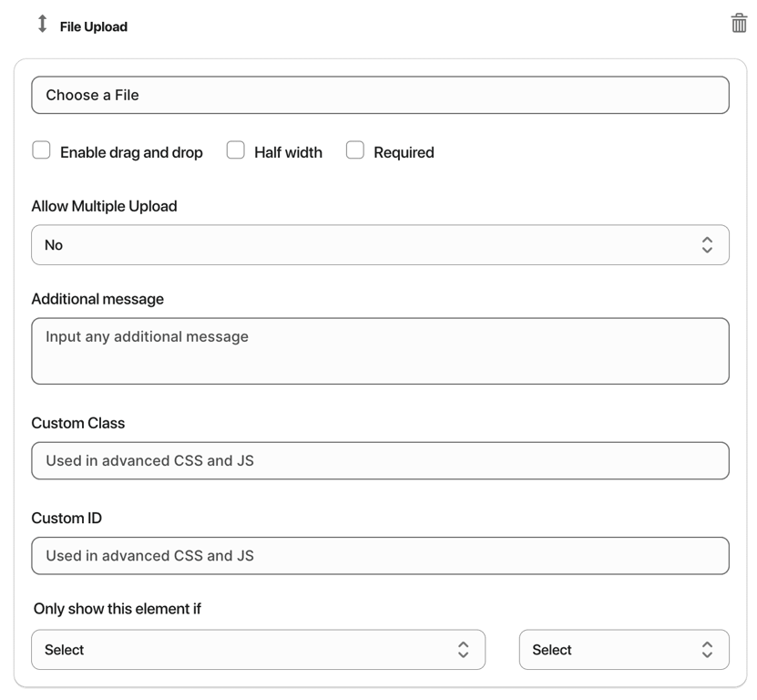Check the Half width option
757x700 pixels.
[236, 150]
